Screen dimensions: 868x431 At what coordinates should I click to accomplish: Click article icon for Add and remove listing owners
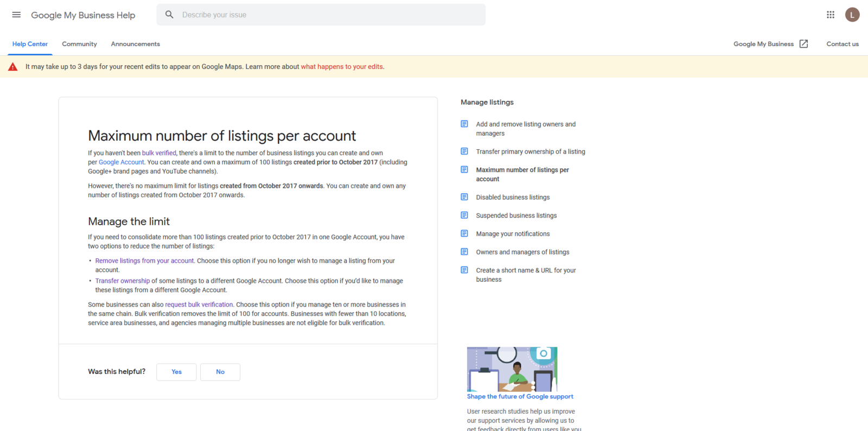click(464, 124)
